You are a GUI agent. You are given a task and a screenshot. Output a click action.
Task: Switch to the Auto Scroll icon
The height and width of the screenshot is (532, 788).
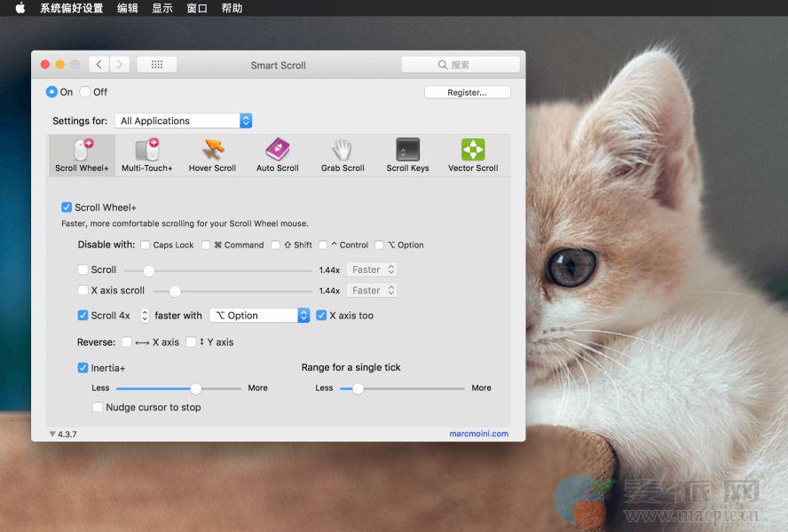click(x=278, y=151)
